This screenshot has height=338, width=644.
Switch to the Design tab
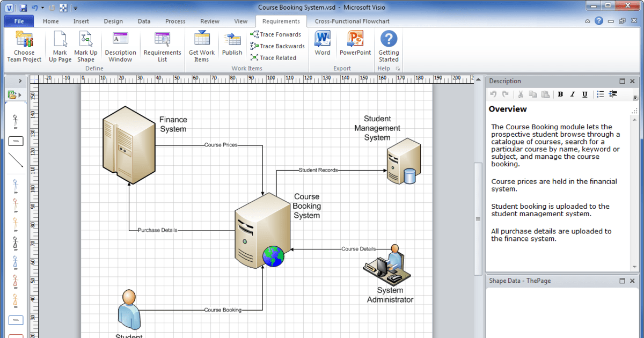[x=113, y=21]
